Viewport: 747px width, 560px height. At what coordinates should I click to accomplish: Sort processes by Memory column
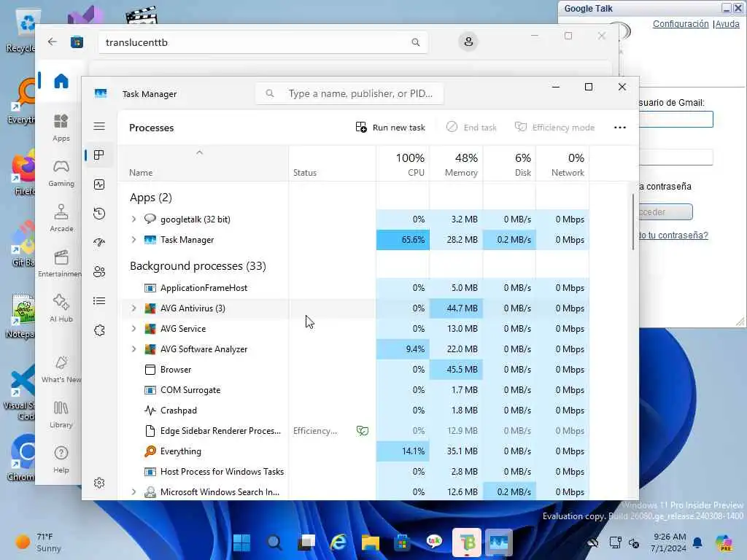(457, 164)
